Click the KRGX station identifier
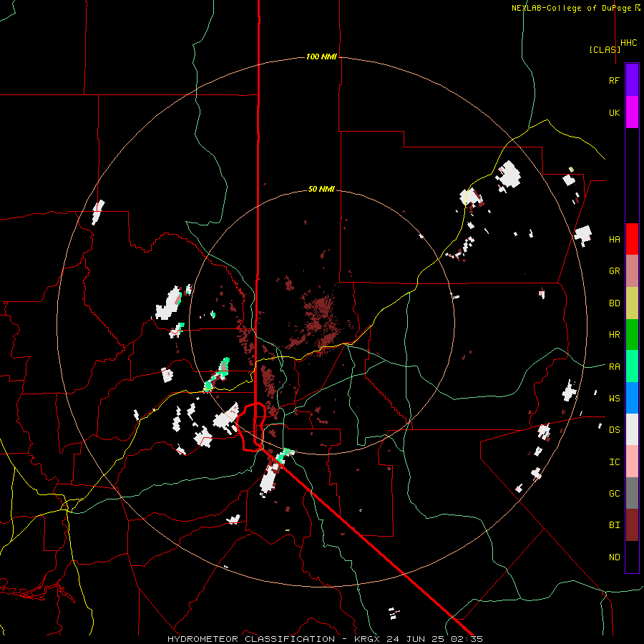This screenshot has width=644, height=644. [x=368, y=639]
